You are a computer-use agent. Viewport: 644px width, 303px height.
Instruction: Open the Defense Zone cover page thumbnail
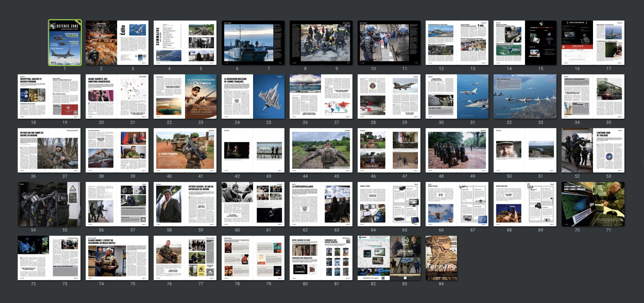click(65, 43)
